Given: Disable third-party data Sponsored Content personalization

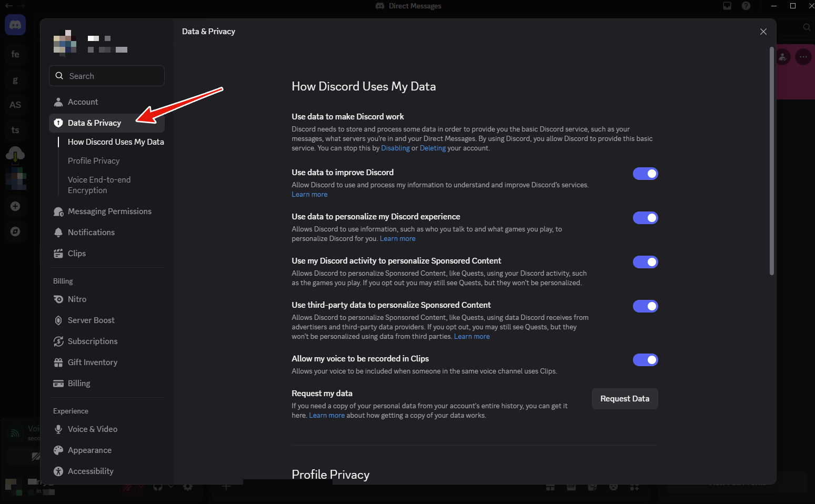Looking at the screenshot, I should 646,306.
